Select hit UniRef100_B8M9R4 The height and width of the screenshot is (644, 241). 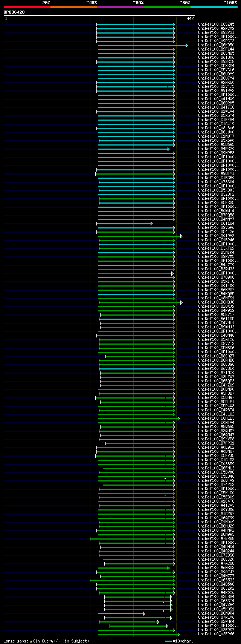coord(216,613)
